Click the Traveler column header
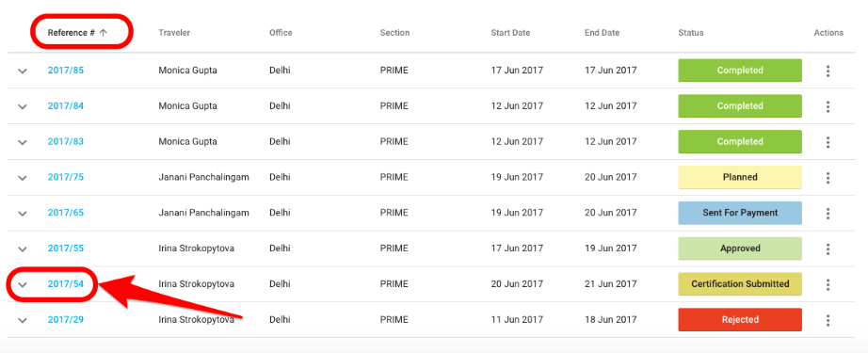Screen dimensions: 868x353 (174, 33)
